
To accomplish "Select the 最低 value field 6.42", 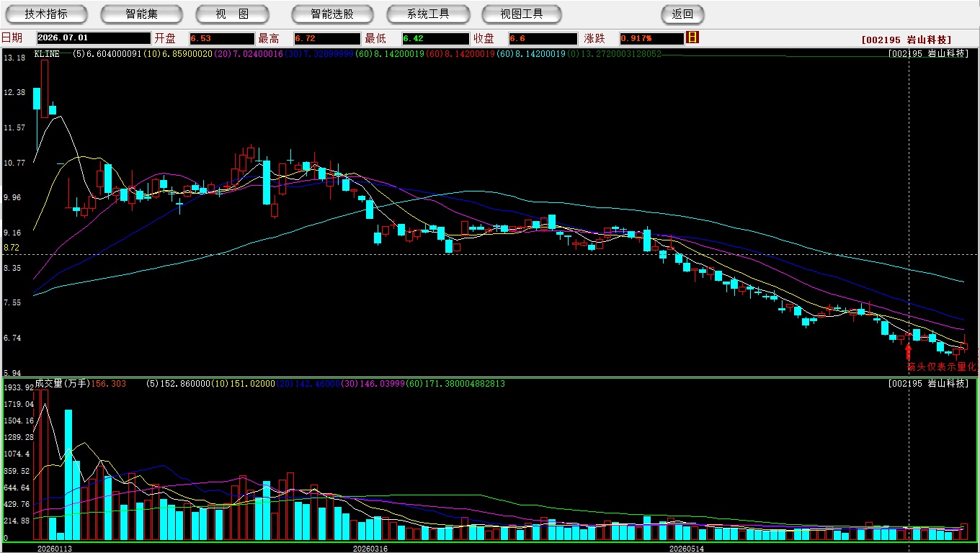I will click(436, 38).
